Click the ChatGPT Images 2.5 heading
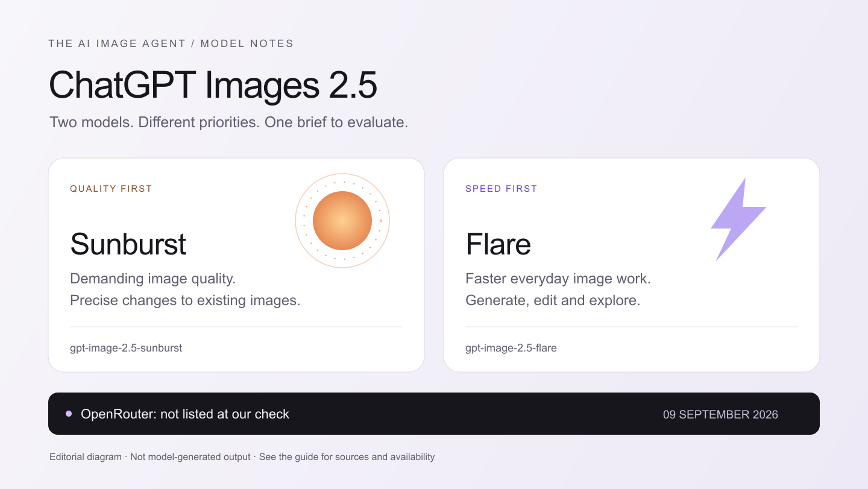The width and height of the screenshot is (868, 489). pyautogui.click(x=213, y=85)
